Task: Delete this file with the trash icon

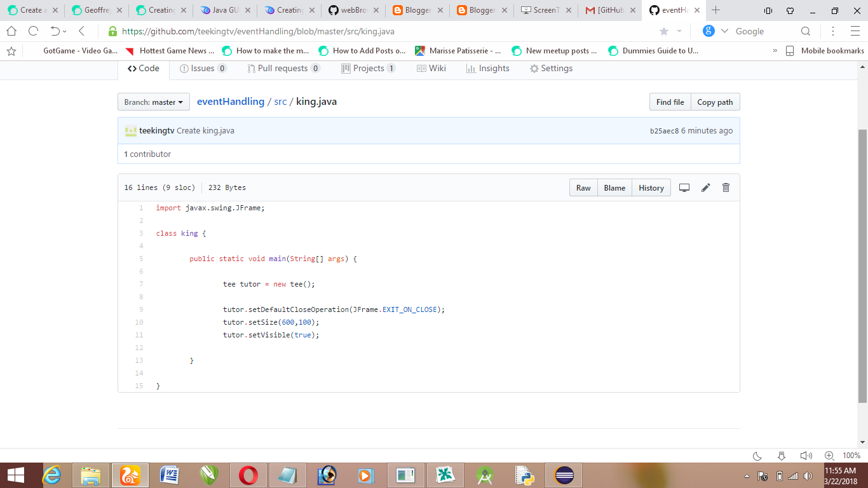Action: tap(726, 187)
